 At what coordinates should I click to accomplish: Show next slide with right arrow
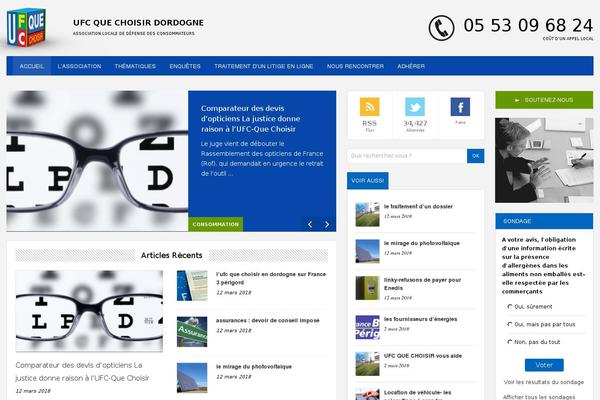(327, 224)
